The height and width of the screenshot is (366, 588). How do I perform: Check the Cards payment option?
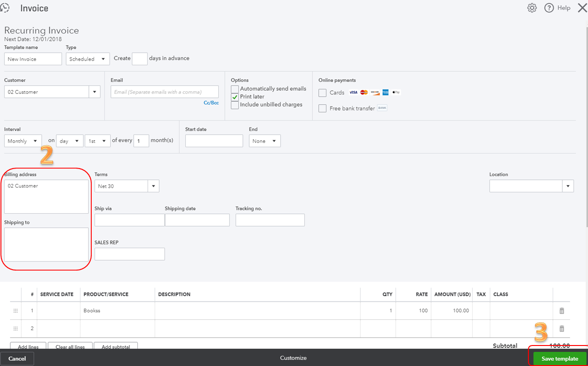coord(322,93)
